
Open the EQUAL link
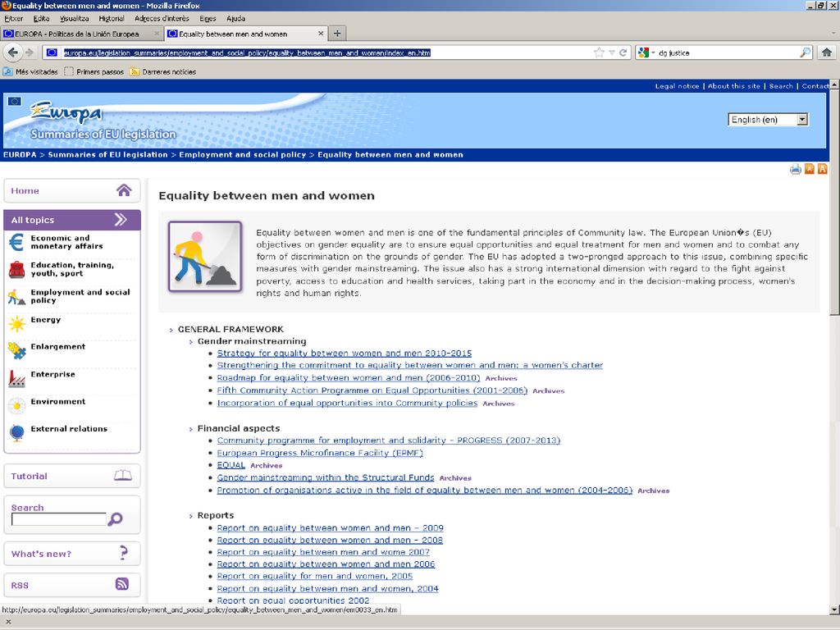[231, 465]
